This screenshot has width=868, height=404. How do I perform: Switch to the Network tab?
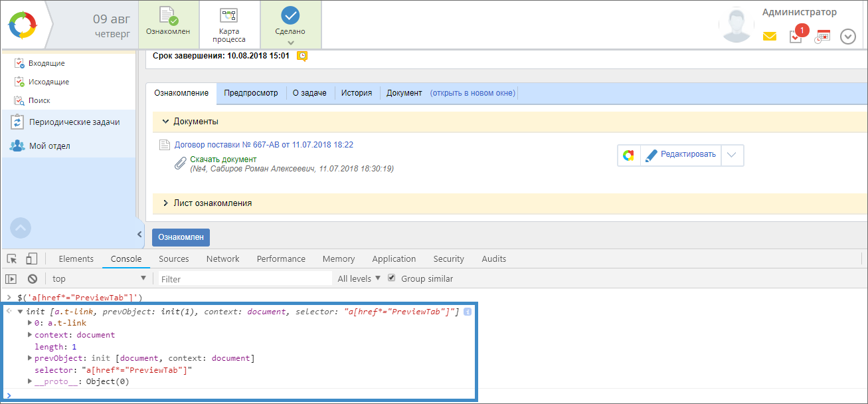(x=222, y=259)
